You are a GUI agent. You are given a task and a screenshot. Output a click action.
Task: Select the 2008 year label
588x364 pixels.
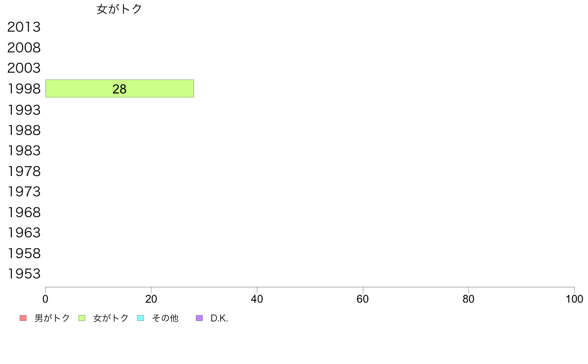coord(24,47)
